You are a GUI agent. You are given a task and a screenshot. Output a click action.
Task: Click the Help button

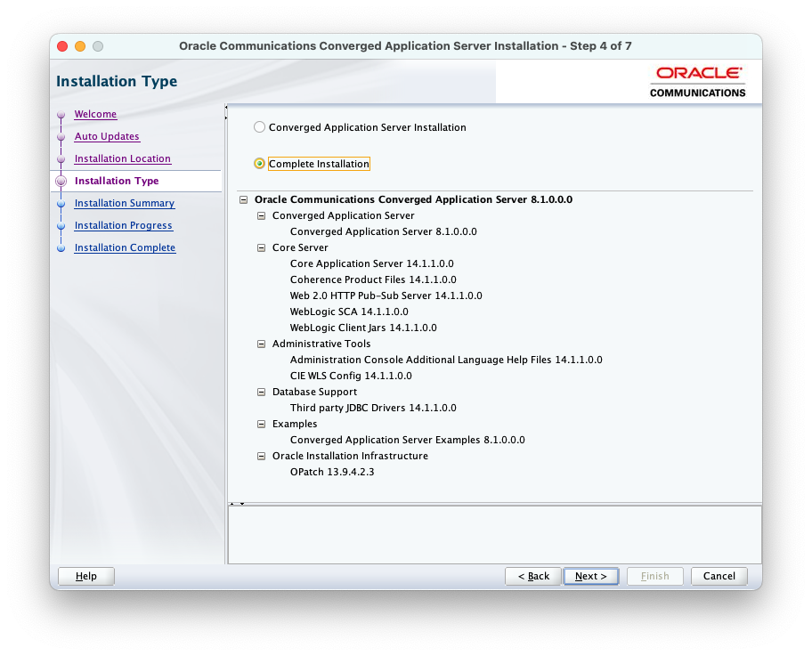click(x=86, y=576)
